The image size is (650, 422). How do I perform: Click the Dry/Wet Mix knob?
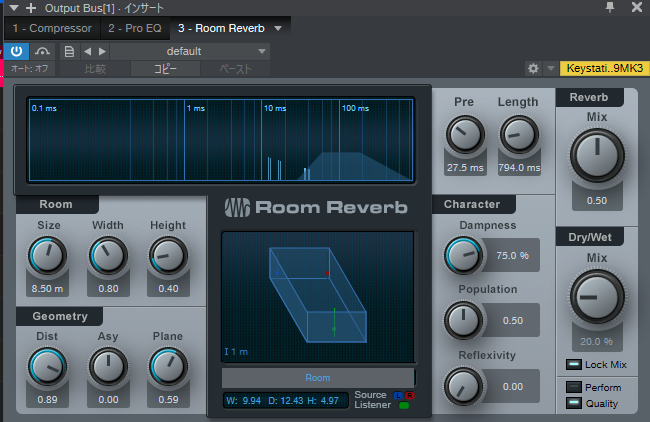tap(597, 297)
